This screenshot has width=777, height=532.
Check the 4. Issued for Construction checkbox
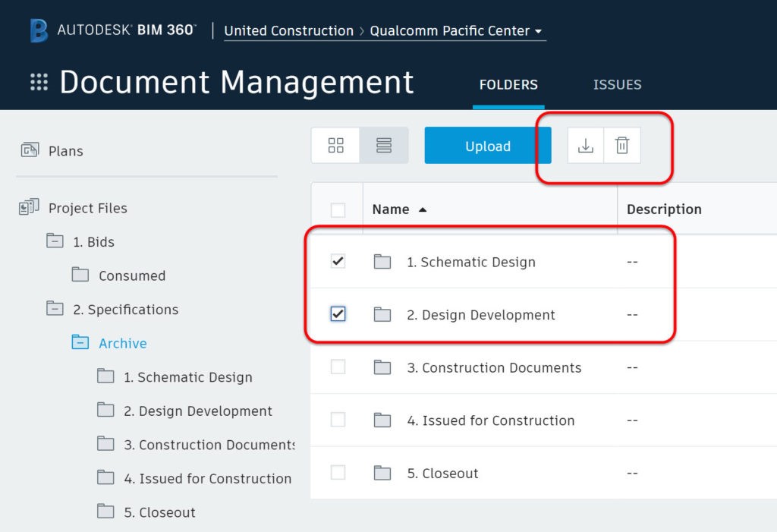pyautogui.click(x=338, y=420)
